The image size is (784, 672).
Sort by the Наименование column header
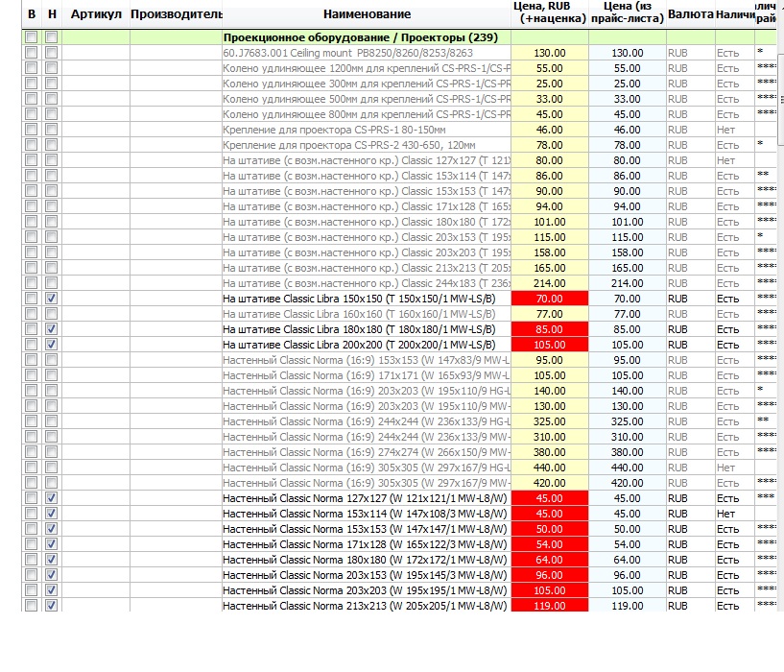(x=367, y=14)
